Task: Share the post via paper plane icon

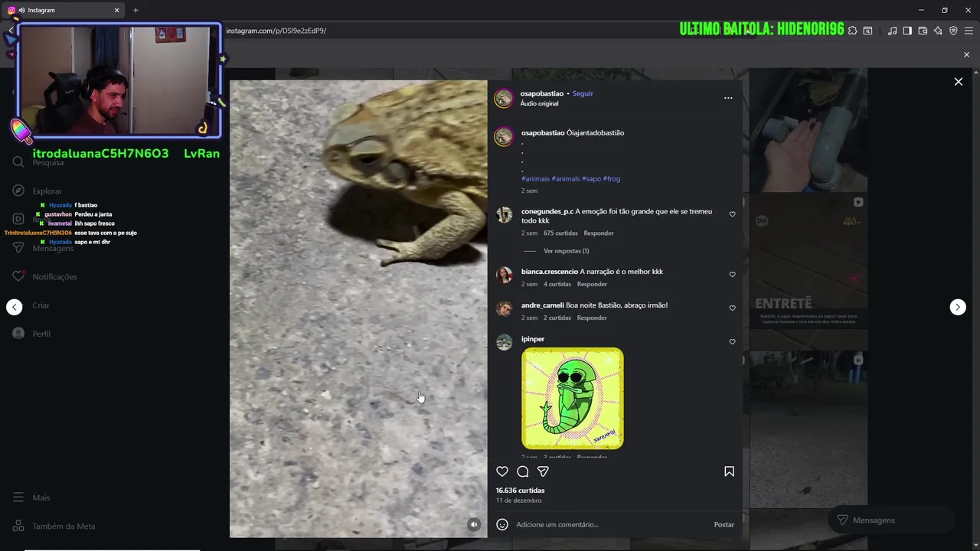Action: [x=543, y=471]
